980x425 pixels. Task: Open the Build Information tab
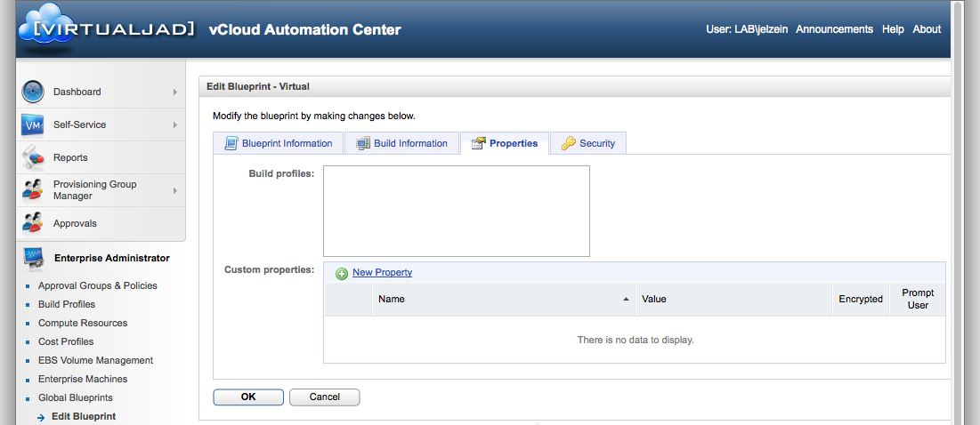click(x=402, y=143)
